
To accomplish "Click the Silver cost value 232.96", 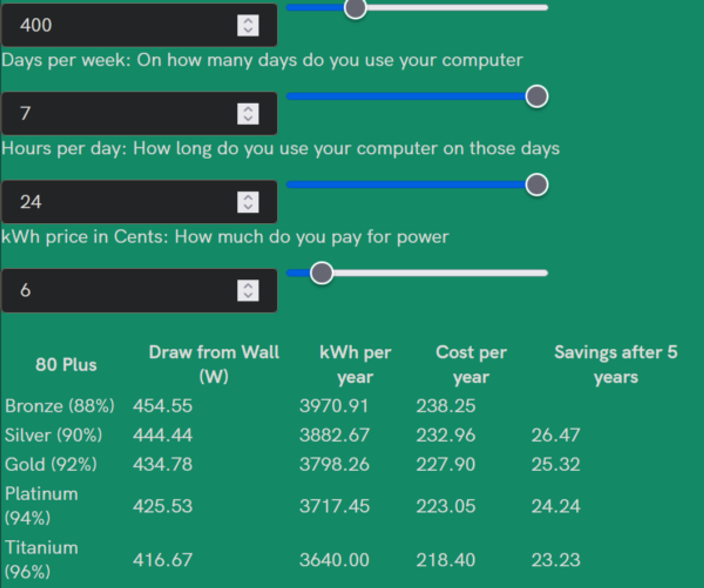I will tap(445, 435).
